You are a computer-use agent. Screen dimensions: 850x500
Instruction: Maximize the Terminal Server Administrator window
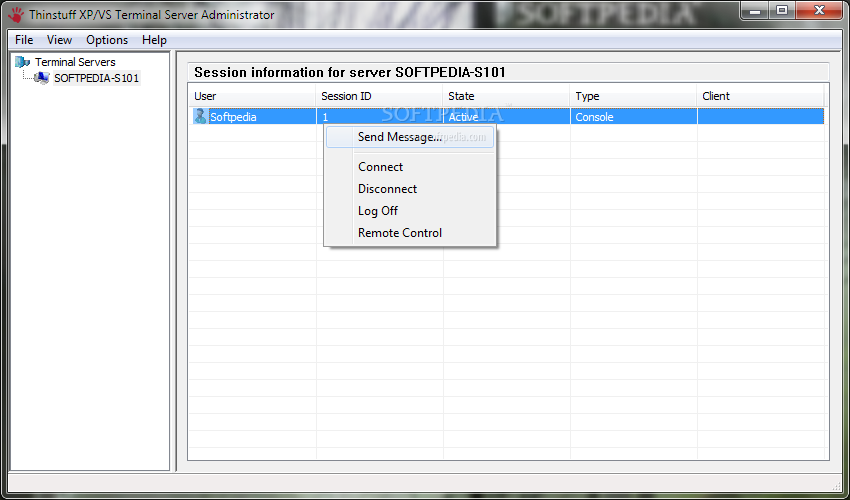click(x=782, y=10)
